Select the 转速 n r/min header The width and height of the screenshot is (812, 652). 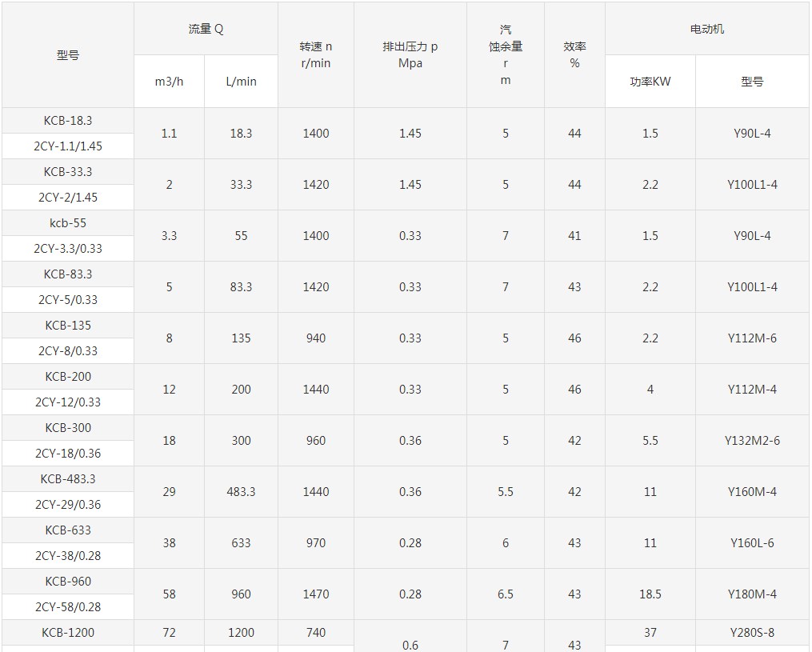(316, 55)
